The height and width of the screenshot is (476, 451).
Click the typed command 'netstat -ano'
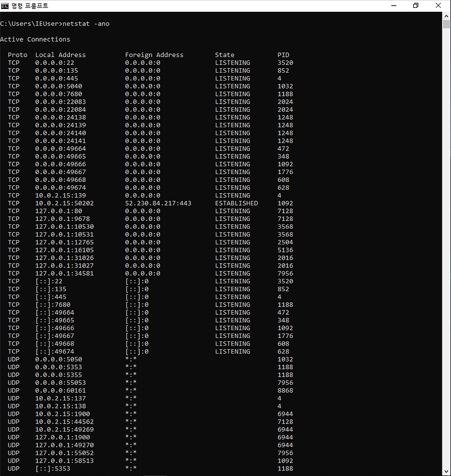86,24
